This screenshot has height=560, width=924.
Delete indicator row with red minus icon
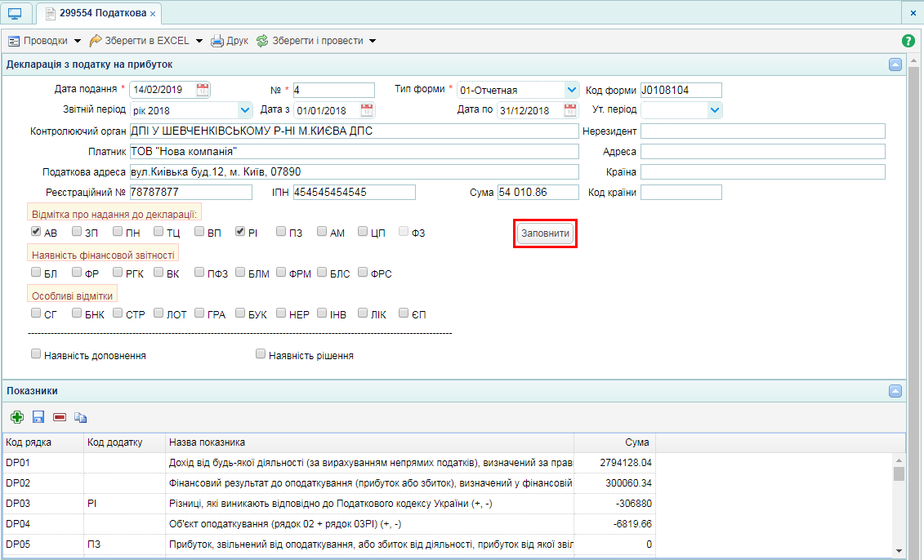pyautogui.click(x=60, y=417)
